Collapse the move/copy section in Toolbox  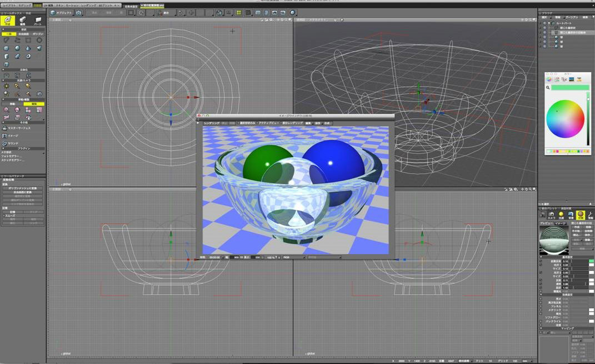[3, 99]
